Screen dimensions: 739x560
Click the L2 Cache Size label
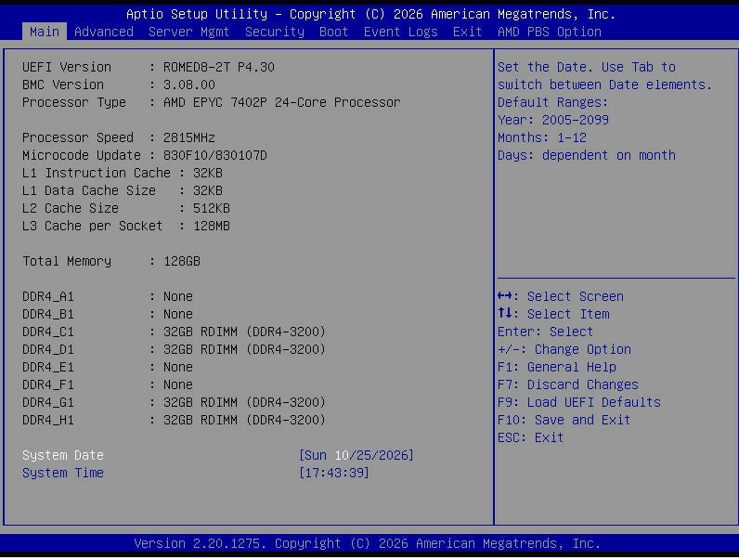[71, 208]
